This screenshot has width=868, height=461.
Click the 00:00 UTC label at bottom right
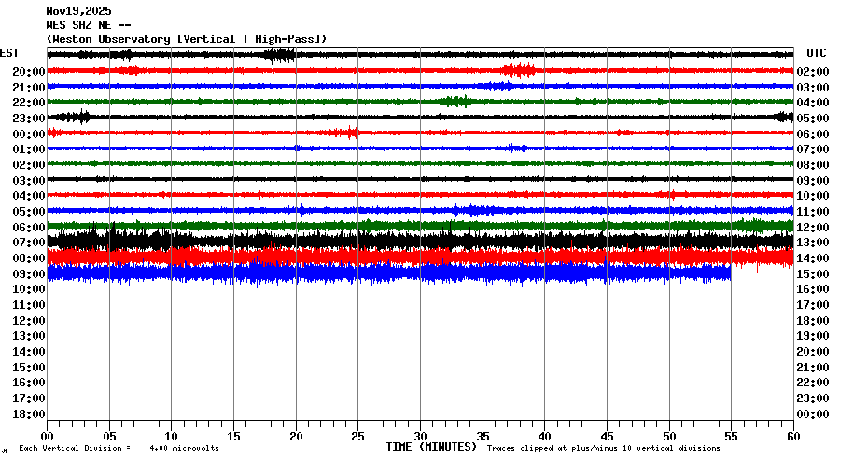(814, 414)
